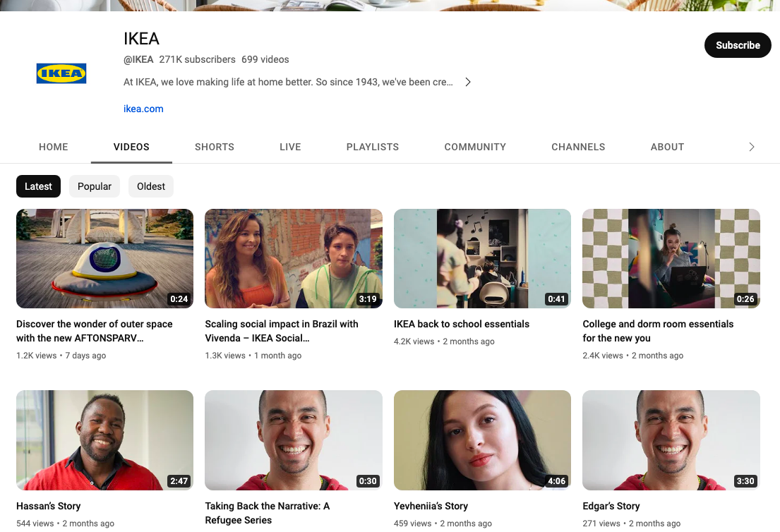Click '1.2K views • 7 days ago' text
Image resolution: width=780 pixels, height=532 pixels.
(x=61, y=356)
